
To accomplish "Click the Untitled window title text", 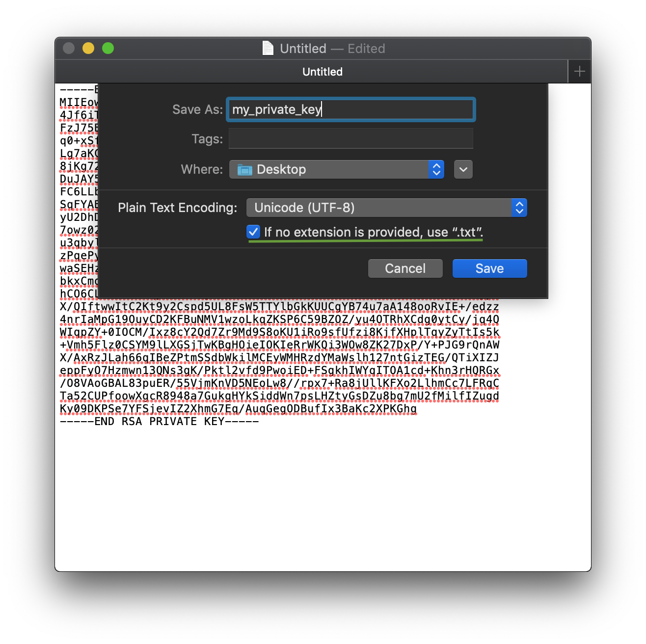I will (x=303, y=49).
